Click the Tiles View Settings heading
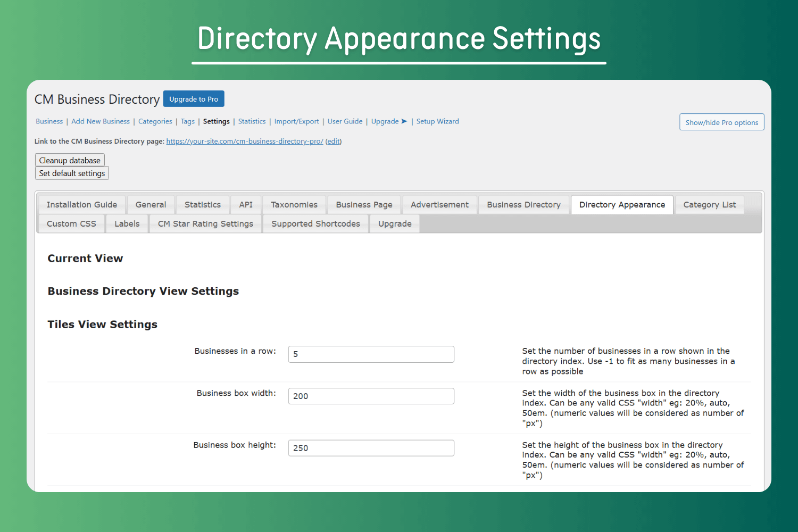798x532 pixels. 103,325
